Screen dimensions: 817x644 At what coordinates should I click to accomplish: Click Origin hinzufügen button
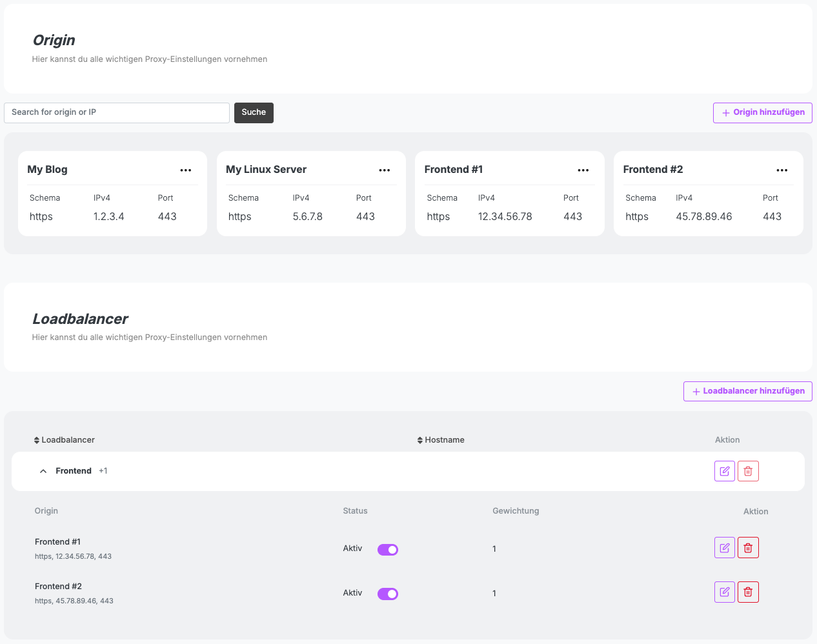pyautogui.click(x=762, y=112)
